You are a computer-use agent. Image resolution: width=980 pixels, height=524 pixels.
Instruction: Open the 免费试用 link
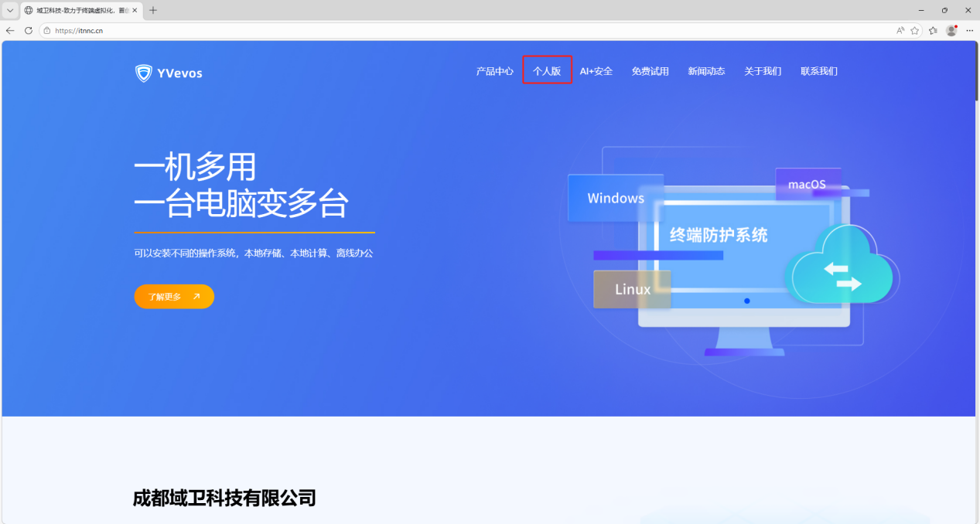(650, 70)
